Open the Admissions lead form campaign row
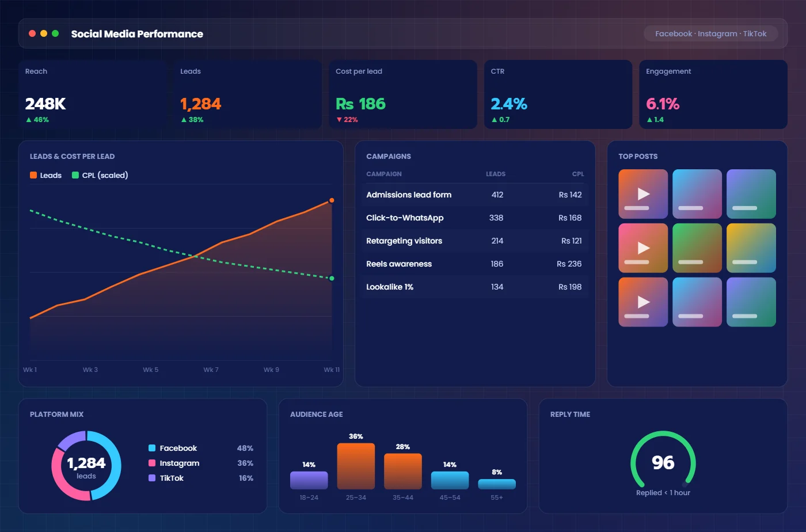806x532 pixels. point(475,195)
